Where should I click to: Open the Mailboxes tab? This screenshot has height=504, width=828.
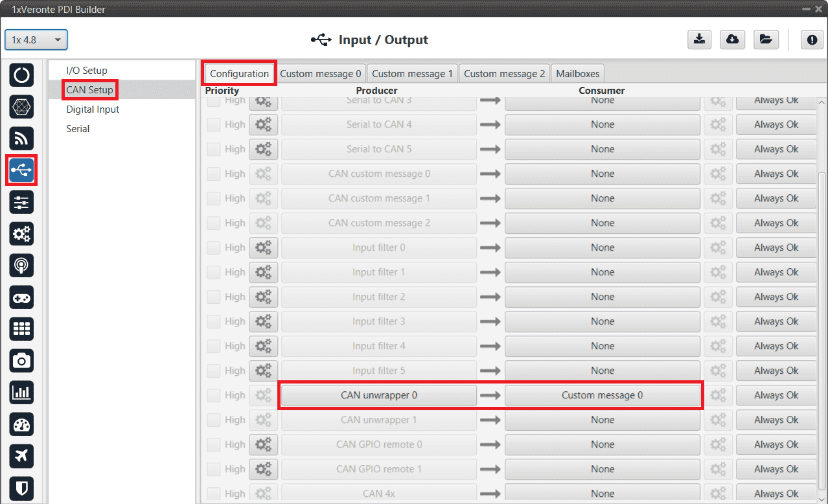click(578, 73)
